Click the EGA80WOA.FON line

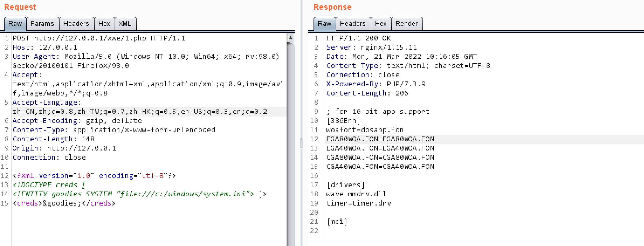click(x=380, y=139)
